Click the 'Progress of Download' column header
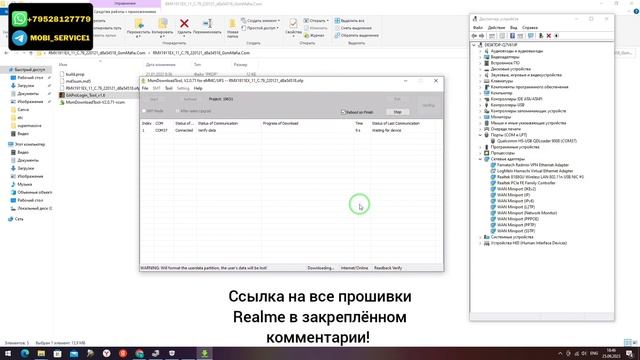Screen dimensions: 640x360 pyautogui.click(x=280, y=123)
